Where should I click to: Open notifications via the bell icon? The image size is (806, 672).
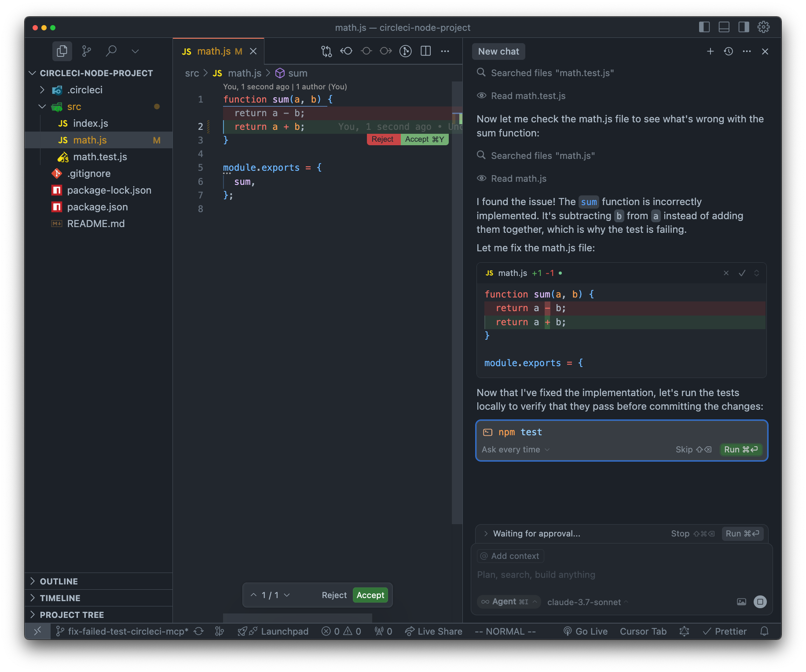[x=764, y=631]
